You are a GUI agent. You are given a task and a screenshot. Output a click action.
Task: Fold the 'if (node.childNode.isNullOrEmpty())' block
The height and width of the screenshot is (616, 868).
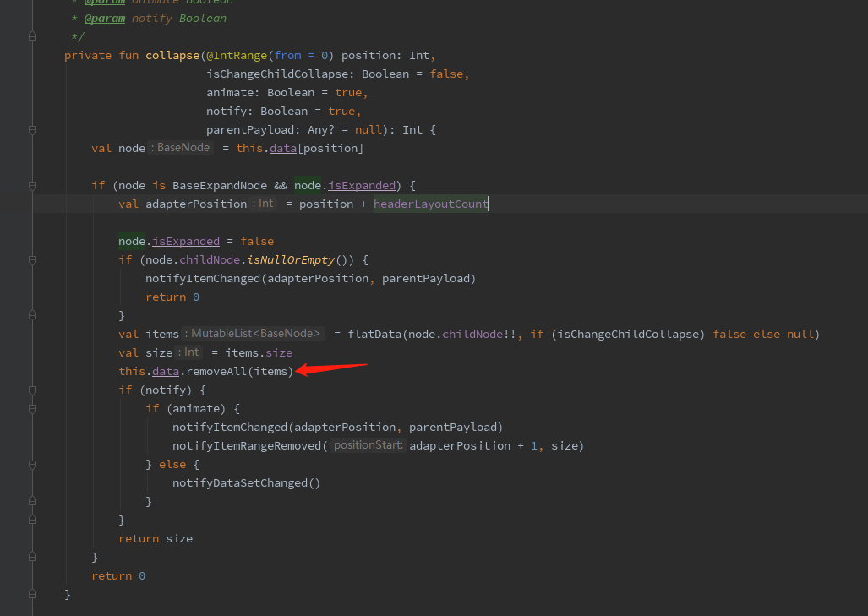click(33, 260)
